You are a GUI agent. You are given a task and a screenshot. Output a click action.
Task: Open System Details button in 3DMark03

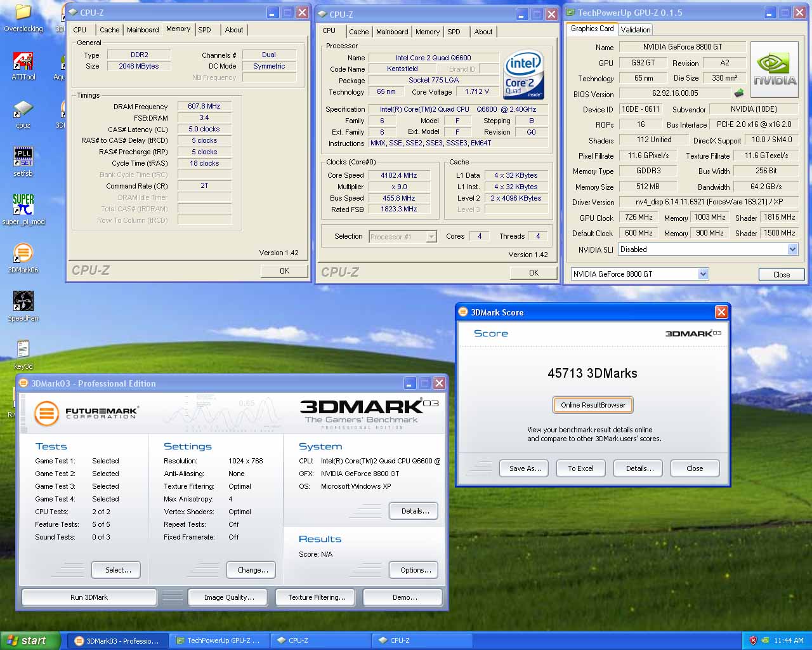tap(415, 511)
